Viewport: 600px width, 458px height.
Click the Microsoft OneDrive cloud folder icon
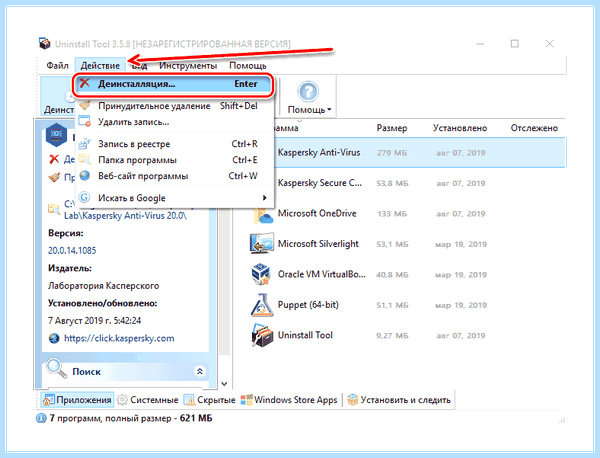click(x=262, y=214)
